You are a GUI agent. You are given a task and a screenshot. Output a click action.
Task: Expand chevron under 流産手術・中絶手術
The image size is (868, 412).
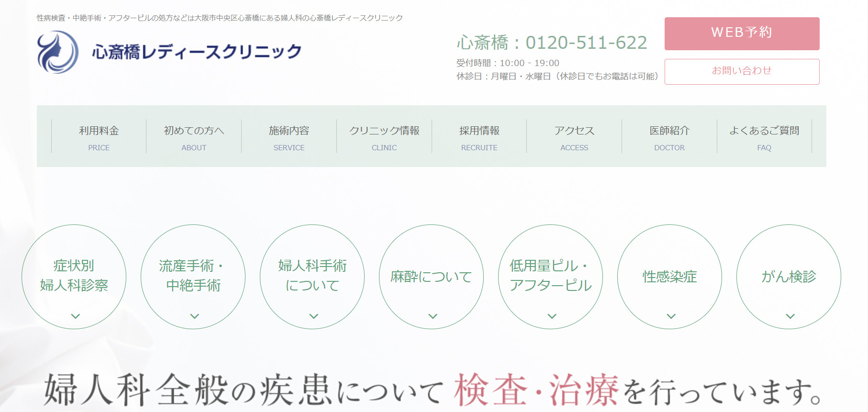[194, 316]
